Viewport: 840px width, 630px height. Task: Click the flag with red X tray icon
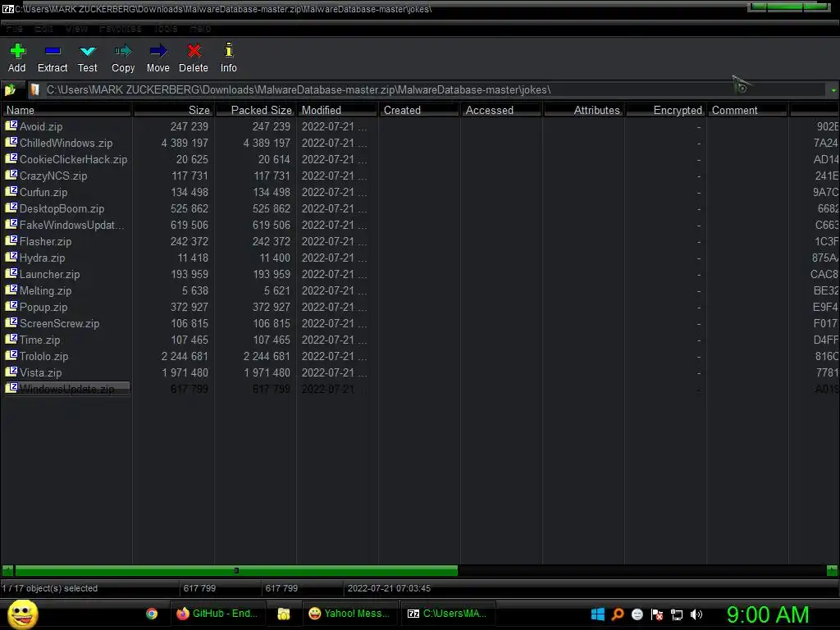[x=657, y=614]
